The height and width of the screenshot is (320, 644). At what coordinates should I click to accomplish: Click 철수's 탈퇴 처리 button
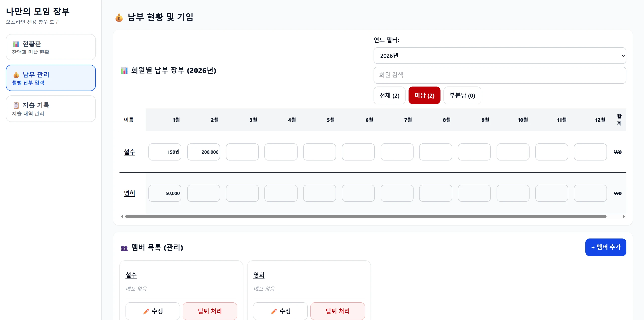pyautogui.click(x=210, y=311)
